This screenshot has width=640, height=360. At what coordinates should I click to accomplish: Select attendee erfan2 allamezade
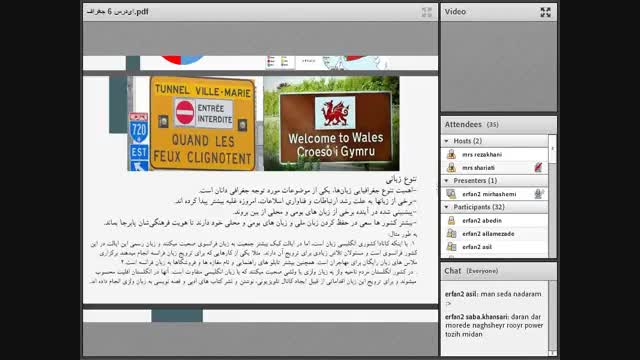coord(495,234)
